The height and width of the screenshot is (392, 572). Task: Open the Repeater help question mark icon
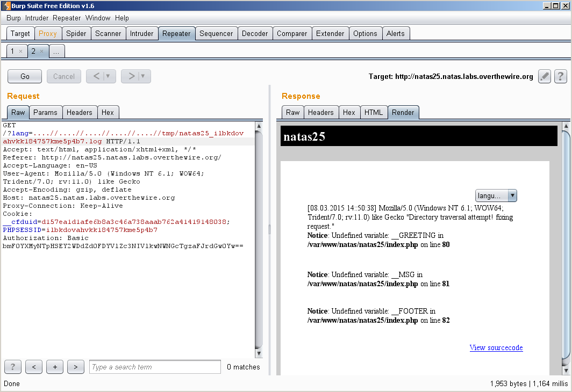click(x=560, y=76)
